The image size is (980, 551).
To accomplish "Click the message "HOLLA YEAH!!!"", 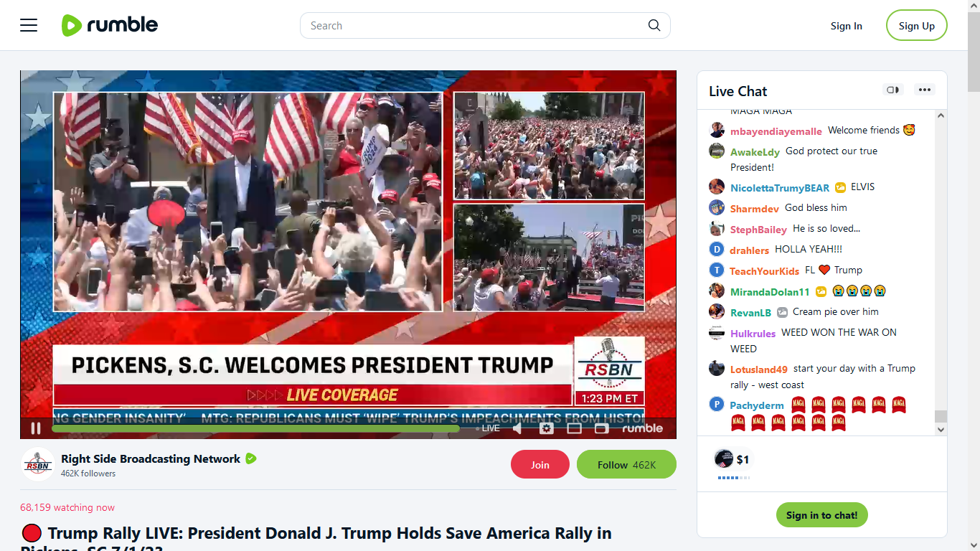I will tap(809, 249).
